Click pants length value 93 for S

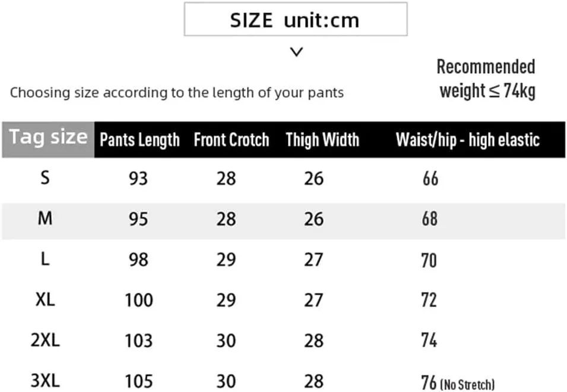138,178
